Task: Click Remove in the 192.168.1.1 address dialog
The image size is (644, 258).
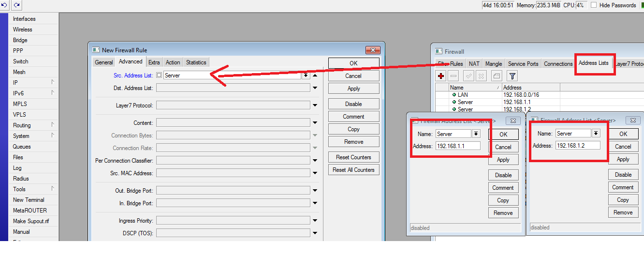Action: (503, 213)
